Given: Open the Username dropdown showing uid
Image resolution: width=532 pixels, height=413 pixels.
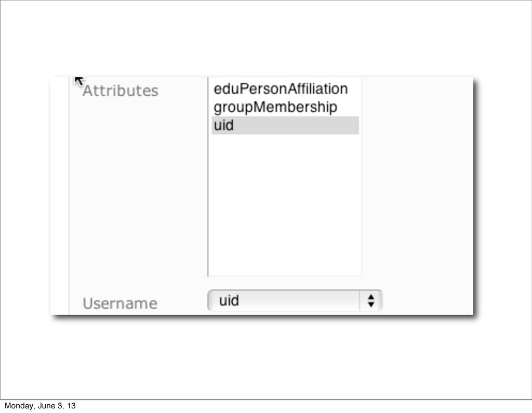Looking at the screenshot, I should tap(295, 301).
